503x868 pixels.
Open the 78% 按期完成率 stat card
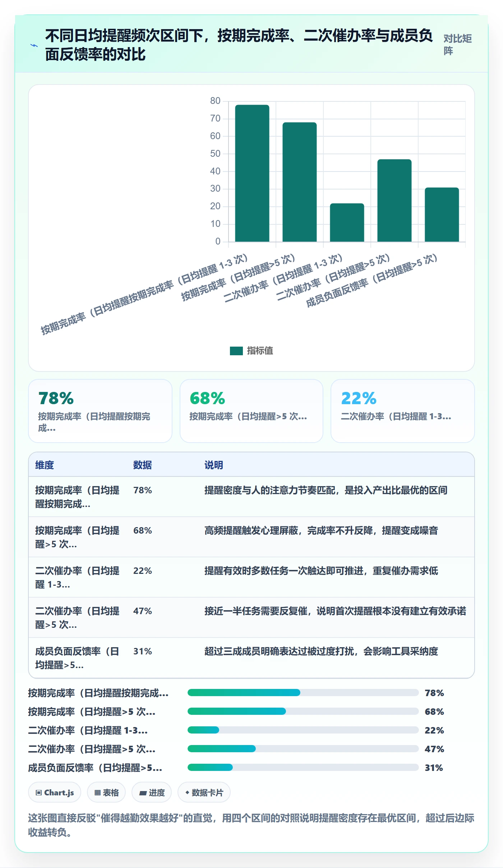tap(100, 411)
